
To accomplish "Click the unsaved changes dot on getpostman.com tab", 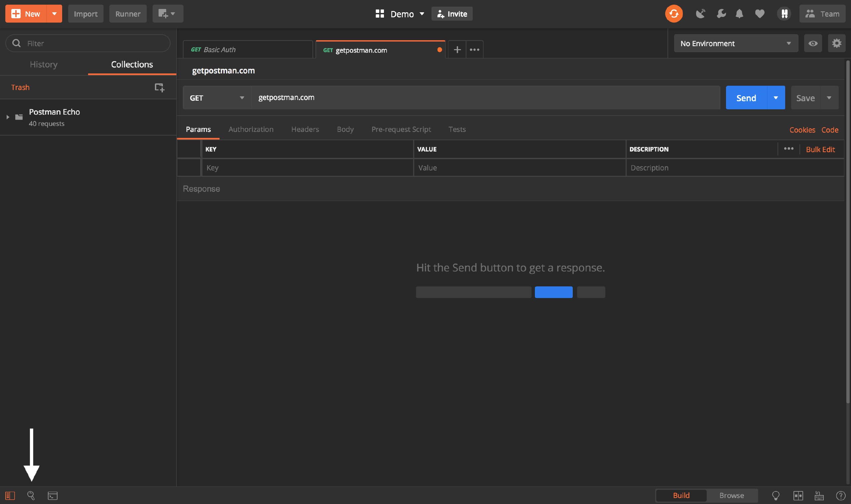I will click(439, 50).
